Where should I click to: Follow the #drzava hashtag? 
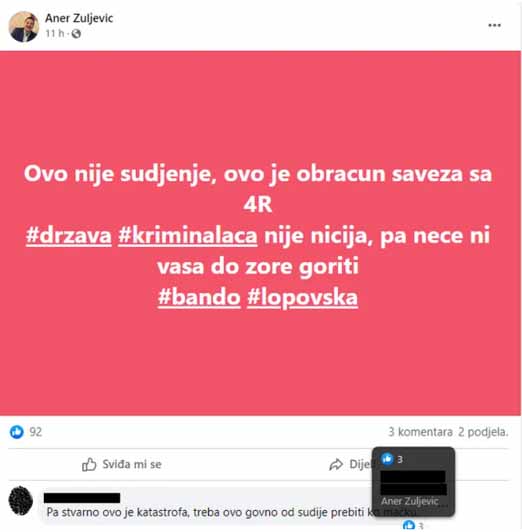[x=69, y=235]
